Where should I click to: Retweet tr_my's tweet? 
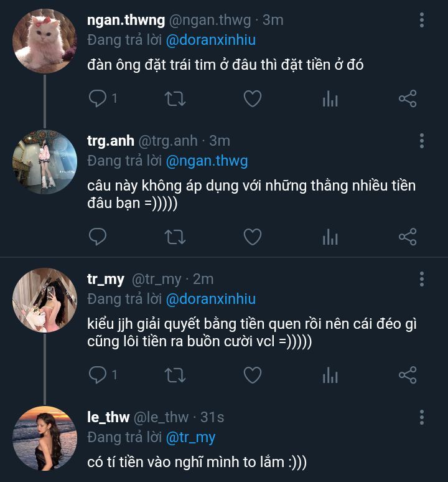[x=174, y=375]
